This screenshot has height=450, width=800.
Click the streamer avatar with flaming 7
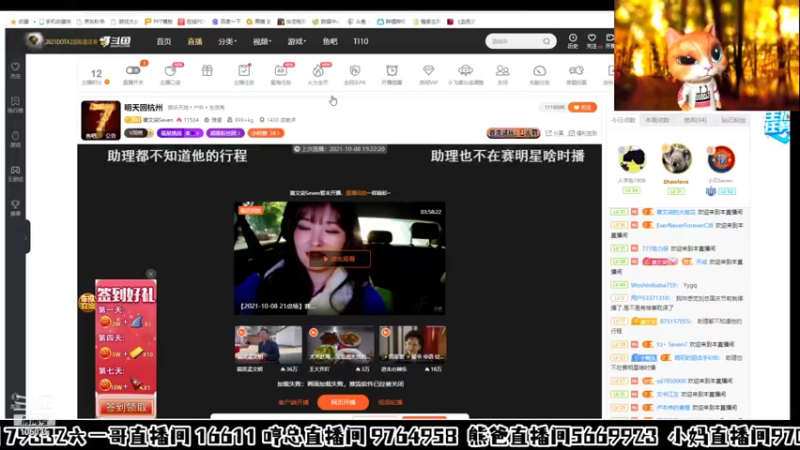pos(101,120)
